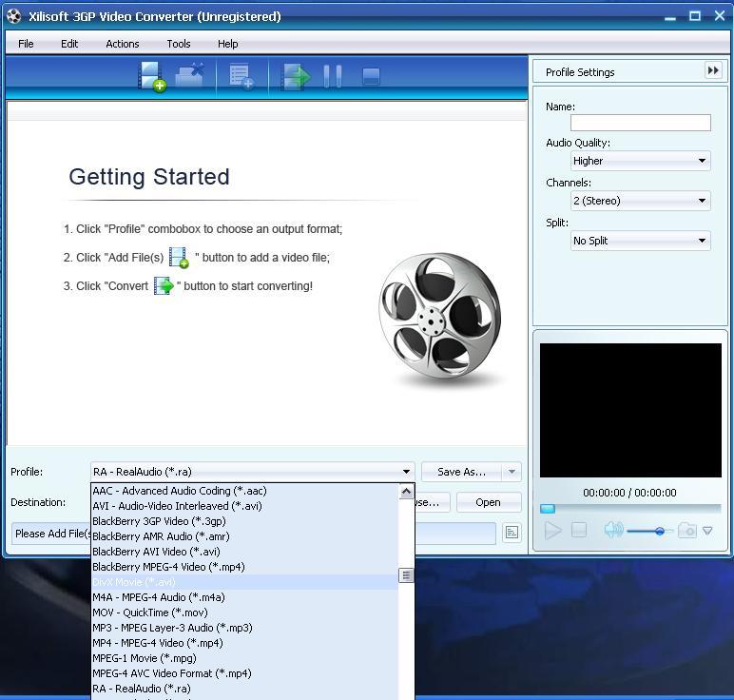
Task: Select BlackBerry 3GP Video (*.3gp)
Action: [x=244, y=521]
